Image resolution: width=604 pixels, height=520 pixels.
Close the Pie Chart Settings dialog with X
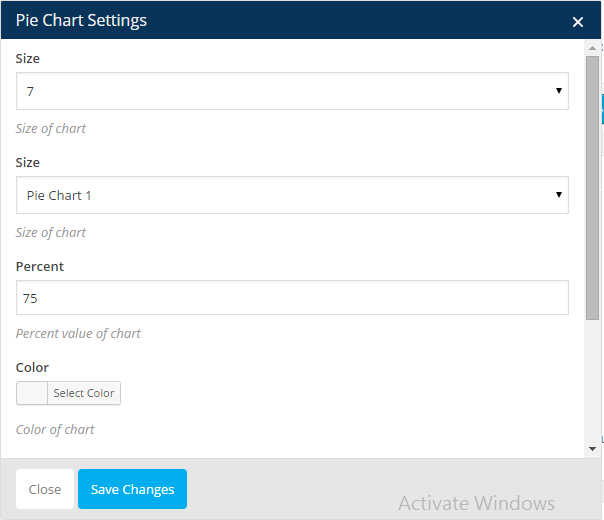[x=577, y=22]
